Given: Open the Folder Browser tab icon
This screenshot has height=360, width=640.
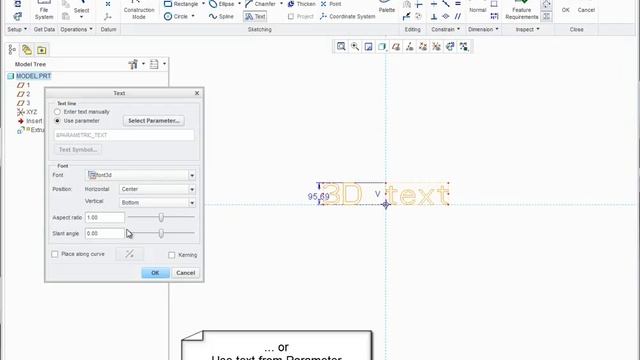Looking at the screenshot, I should 42,50.
